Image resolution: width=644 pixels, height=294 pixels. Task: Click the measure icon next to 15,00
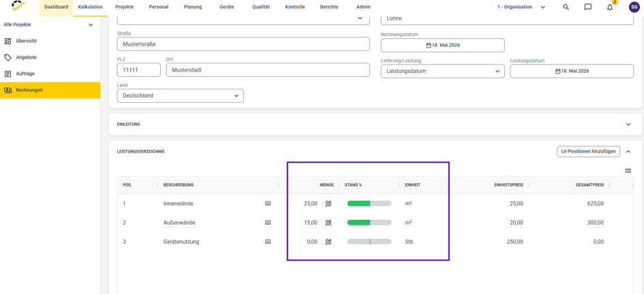[328, 223]
